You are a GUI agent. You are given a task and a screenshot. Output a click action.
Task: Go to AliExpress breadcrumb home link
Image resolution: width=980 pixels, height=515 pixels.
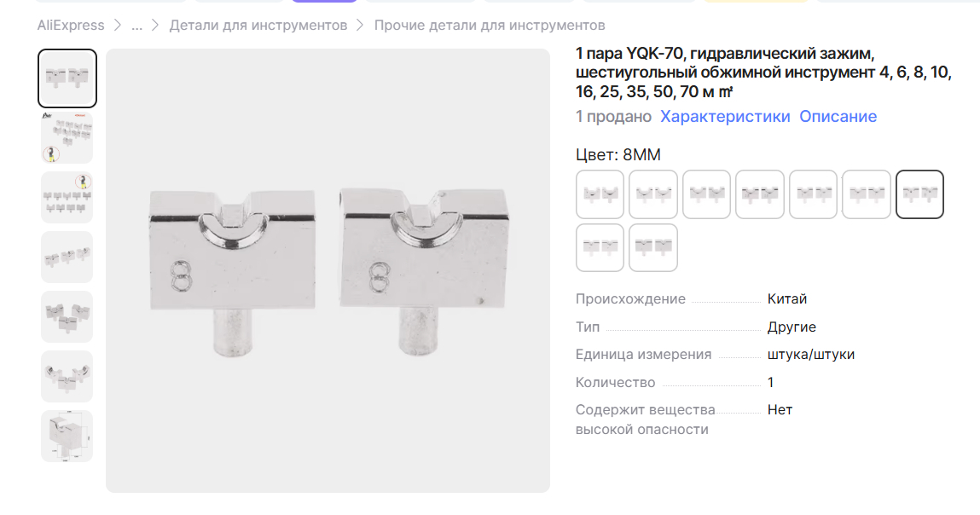[71, 25]
